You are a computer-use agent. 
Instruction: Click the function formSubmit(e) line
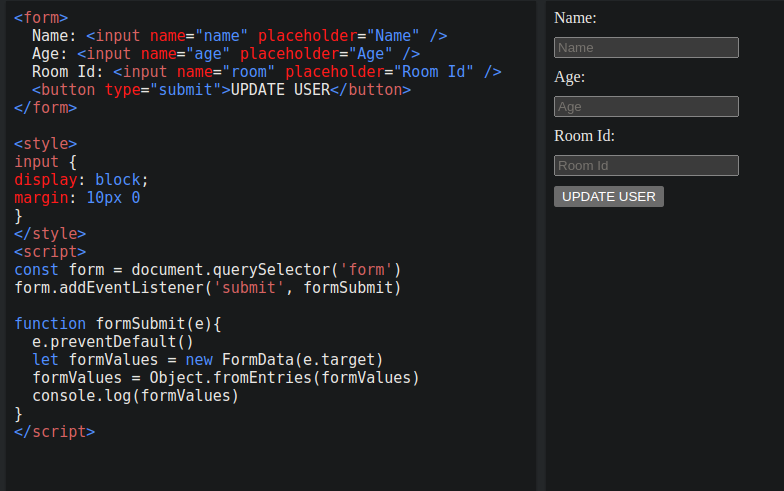[118, 324]
